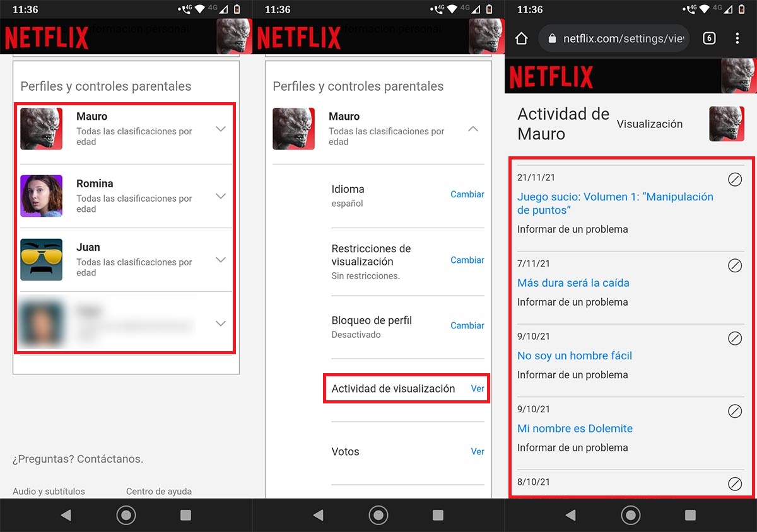This screenshot has height=532, width=757.
Task: Select the Romina profile name
Action: (95, 183)
